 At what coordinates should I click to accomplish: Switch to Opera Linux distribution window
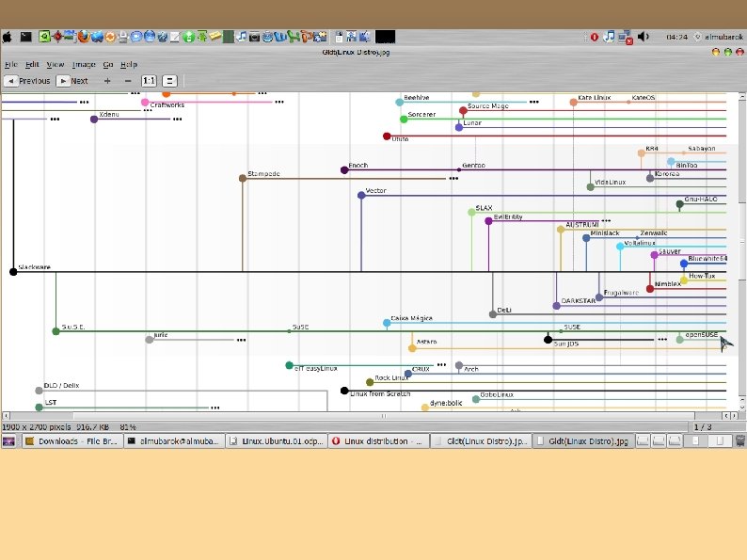point(378,441)
